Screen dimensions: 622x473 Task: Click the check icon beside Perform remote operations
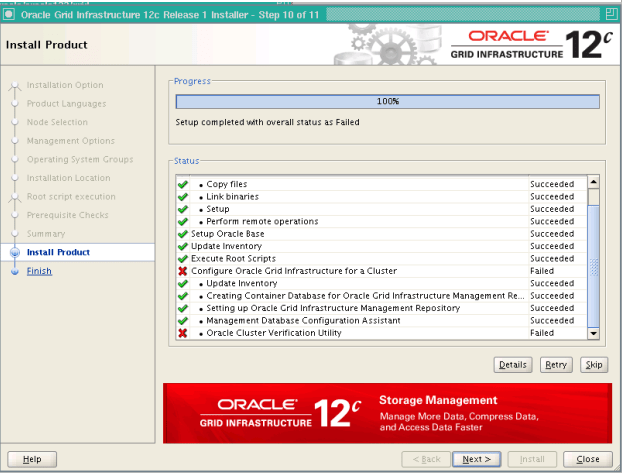tap(182, 221)
